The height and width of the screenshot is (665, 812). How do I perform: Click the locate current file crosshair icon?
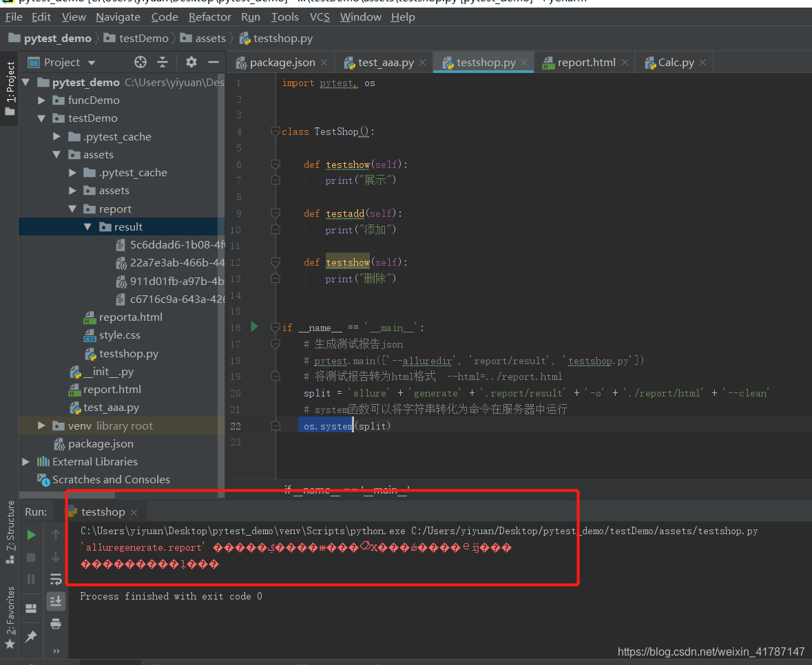(x=140, y=63)
